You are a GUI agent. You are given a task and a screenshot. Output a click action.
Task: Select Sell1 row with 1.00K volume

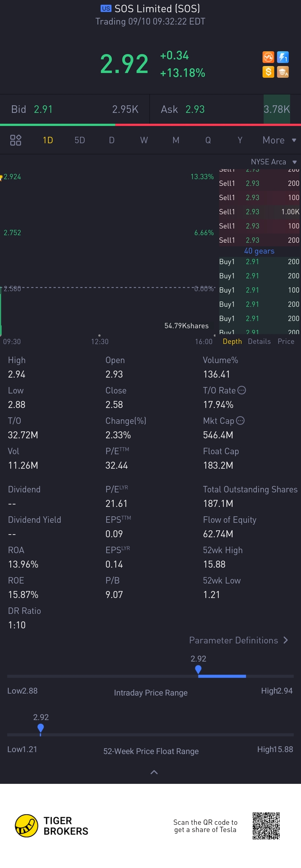tap(259, 211)
